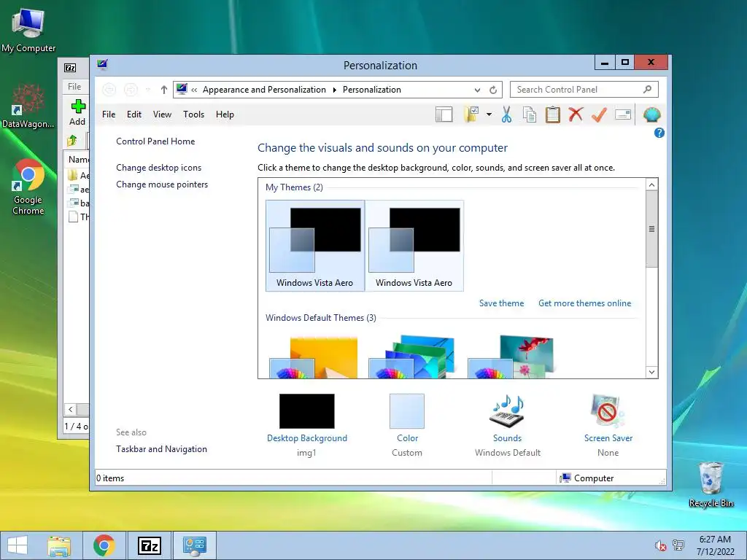Open the Edit menu
This screenshot has height=560, width=747.
(x=134, y=114)
